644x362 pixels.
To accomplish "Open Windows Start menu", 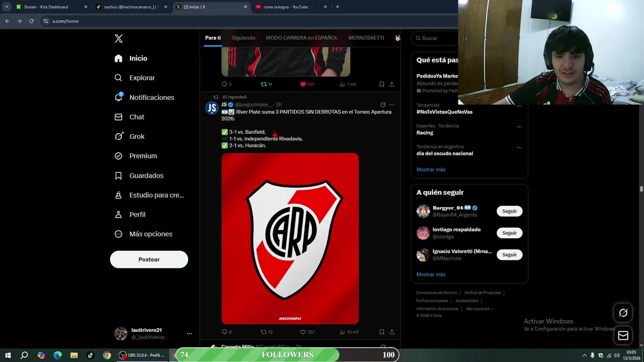I will point(8,355).
